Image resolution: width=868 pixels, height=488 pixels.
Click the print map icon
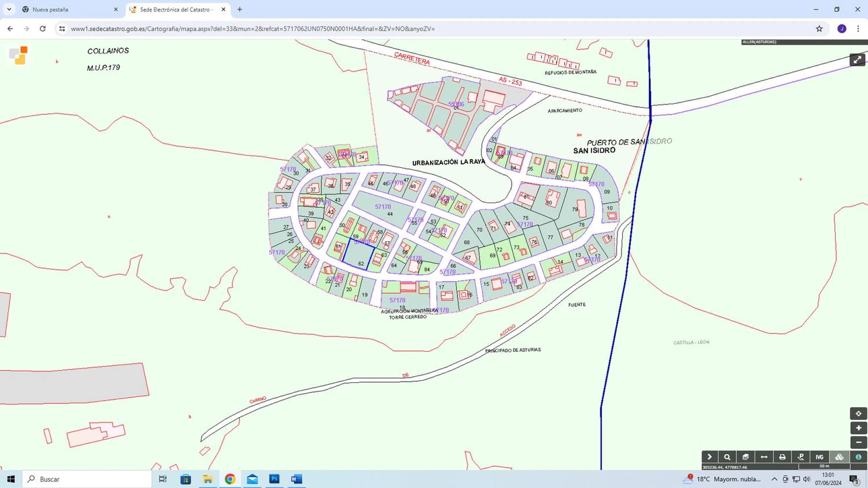tap(782, 457)
